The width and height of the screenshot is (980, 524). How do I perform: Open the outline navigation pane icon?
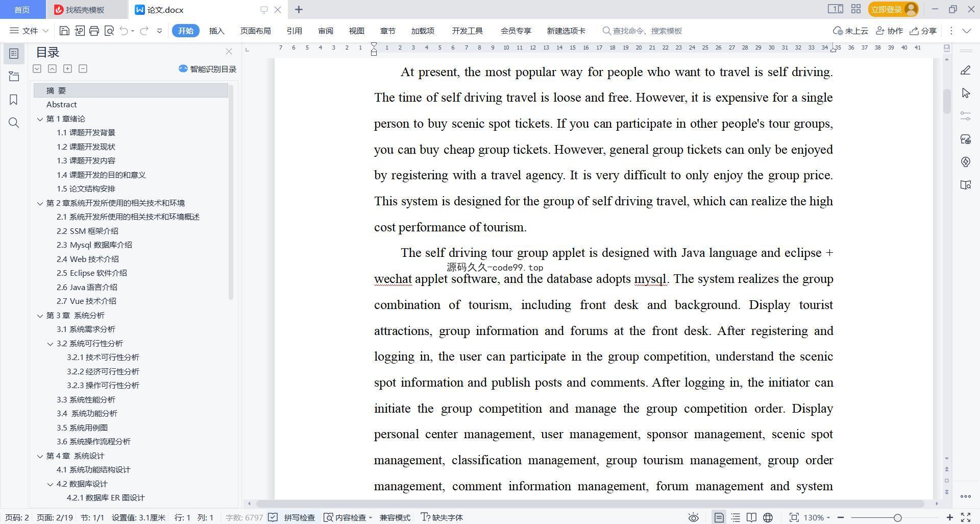[14, 54]
